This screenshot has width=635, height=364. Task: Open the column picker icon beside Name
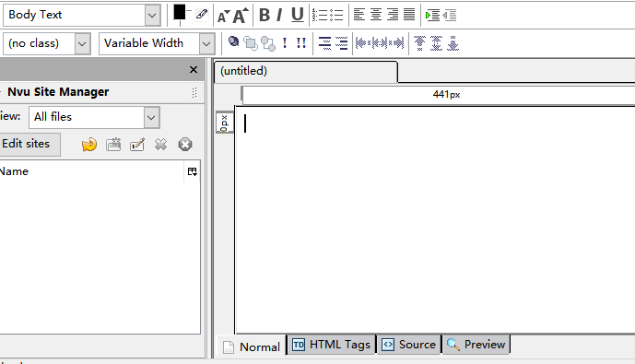click(193, 171)
